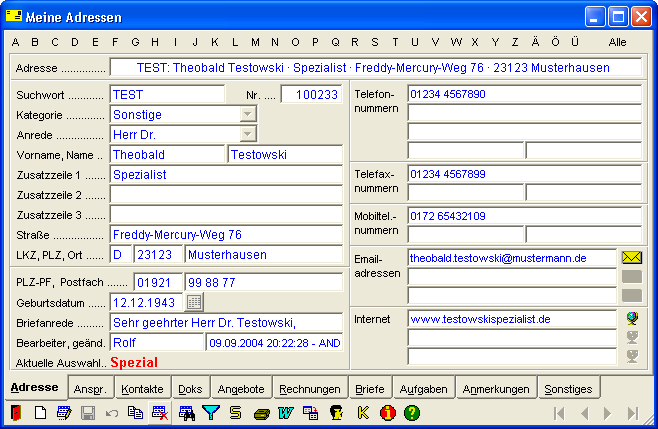This screenshot has height=429, width=658.
Task: Click the red door exit icon
Action: pyautogui.click(x=16, y=413)
